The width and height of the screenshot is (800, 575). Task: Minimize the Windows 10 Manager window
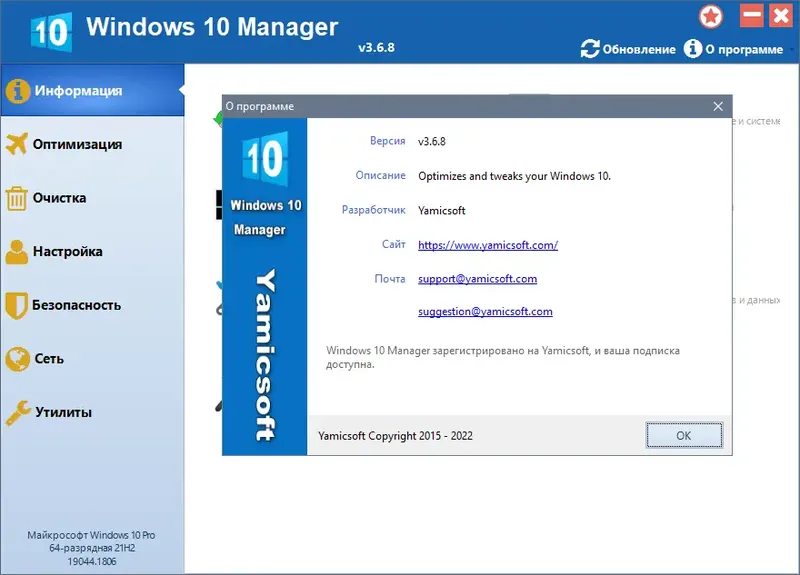(x=752, y=16)
